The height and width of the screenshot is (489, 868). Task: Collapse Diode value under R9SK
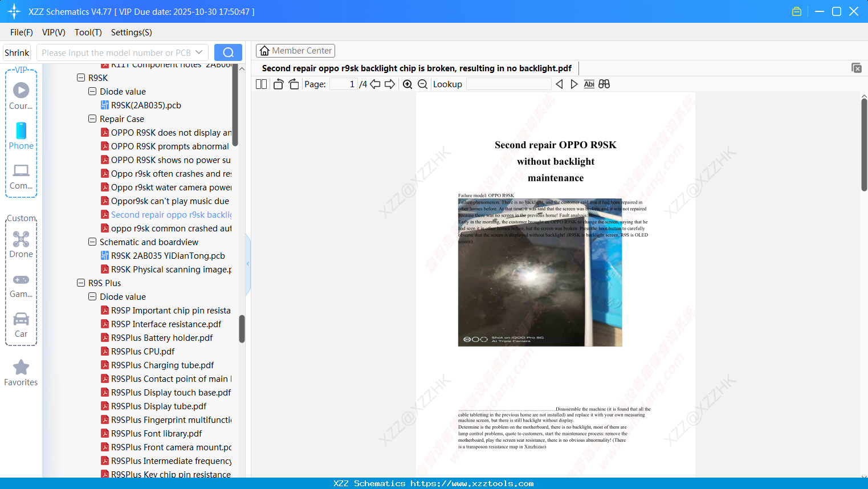click(92, 91)
